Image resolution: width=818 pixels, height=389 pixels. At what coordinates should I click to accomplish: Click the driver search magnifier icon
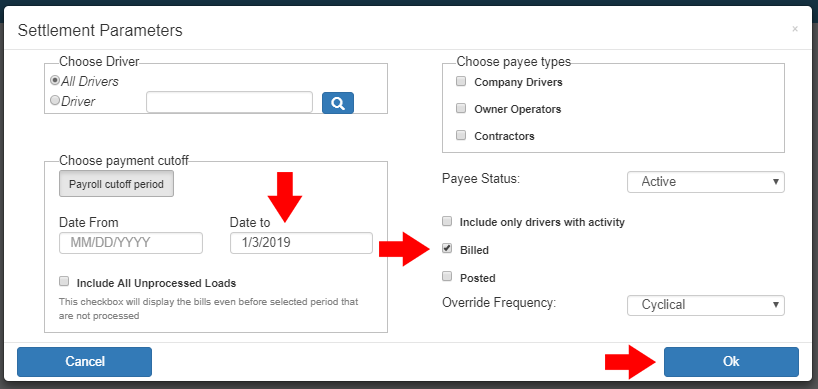[x=338, y=103]
